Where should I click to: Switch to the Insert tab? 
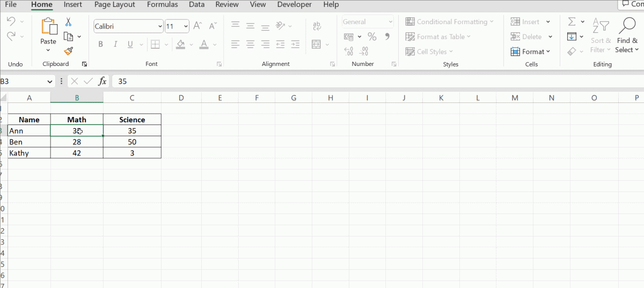(73, 5)
